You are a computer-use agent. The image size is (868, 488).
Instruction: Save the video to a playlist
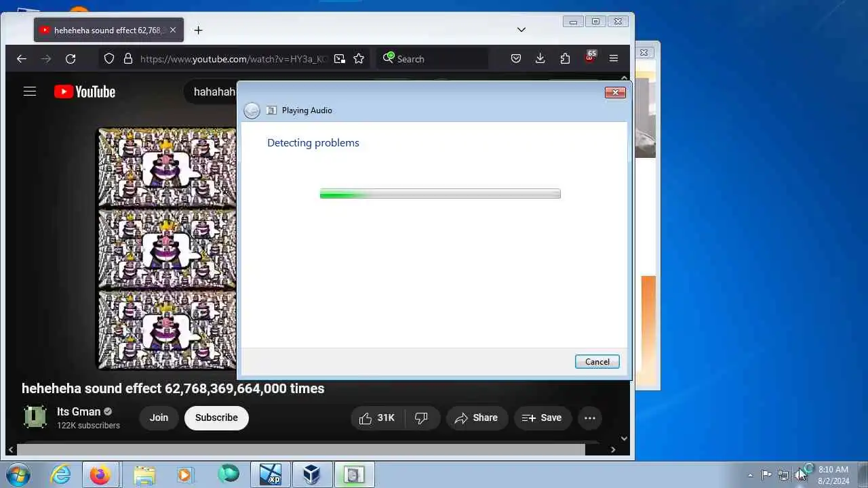[542, 418]
